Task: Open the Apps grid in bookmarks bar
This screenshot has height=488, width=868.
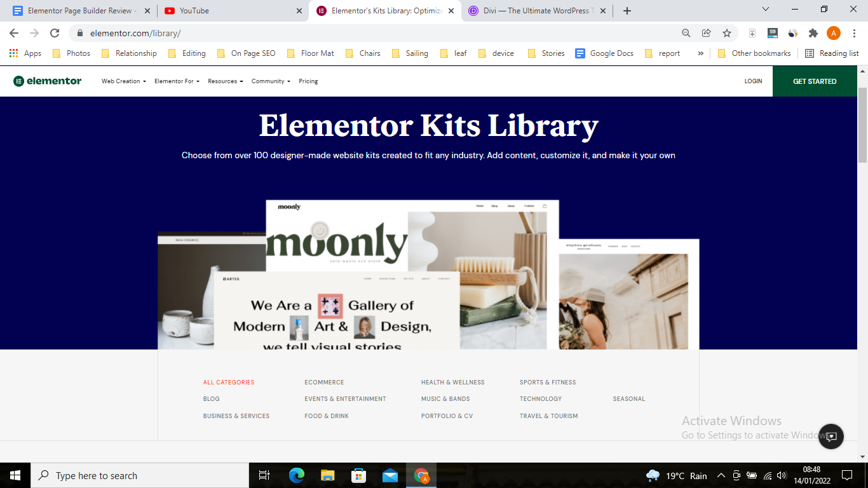Action: click(25, 53)
